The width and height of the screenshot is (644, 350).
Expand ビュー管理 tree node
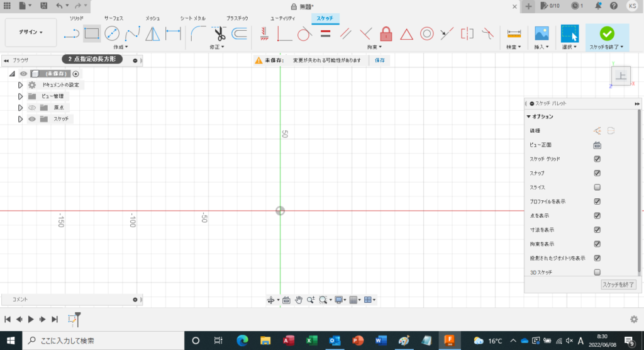click(20, 96)
